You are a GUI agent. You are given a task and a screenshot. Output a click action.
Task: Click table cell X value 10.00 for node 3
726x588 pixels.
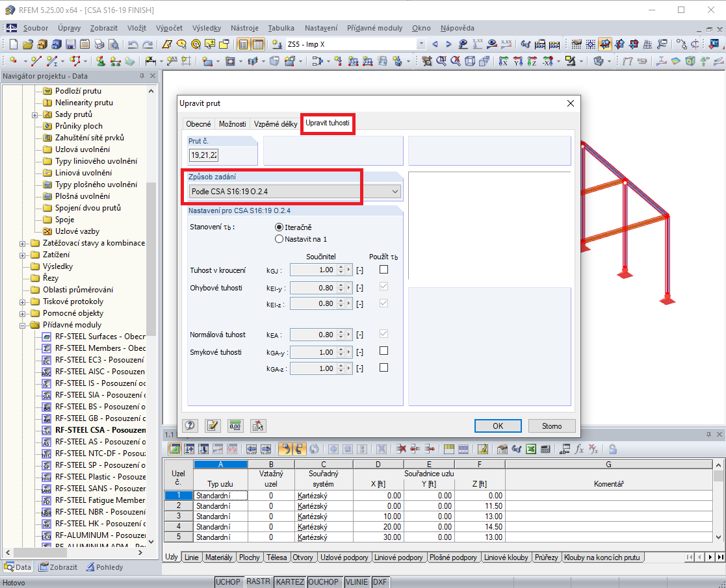(378, 517)
